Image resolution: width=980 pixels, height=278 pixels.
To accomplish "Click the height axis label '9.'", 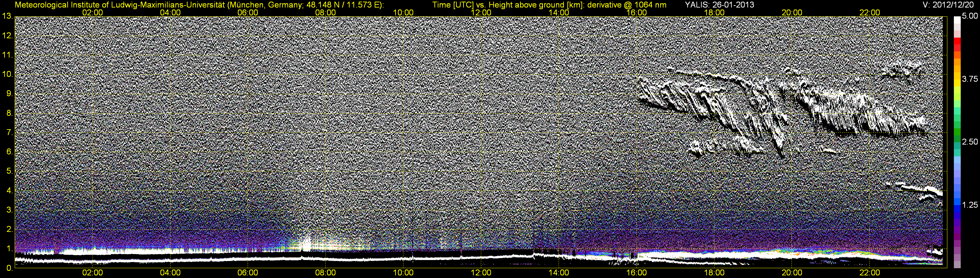I will point(9,94).
